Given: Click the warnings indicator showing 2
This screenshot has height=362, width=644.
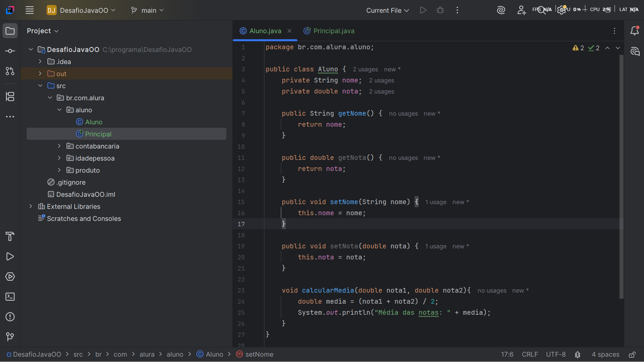Looking at the screenshot, I should (x=578, y=48).
